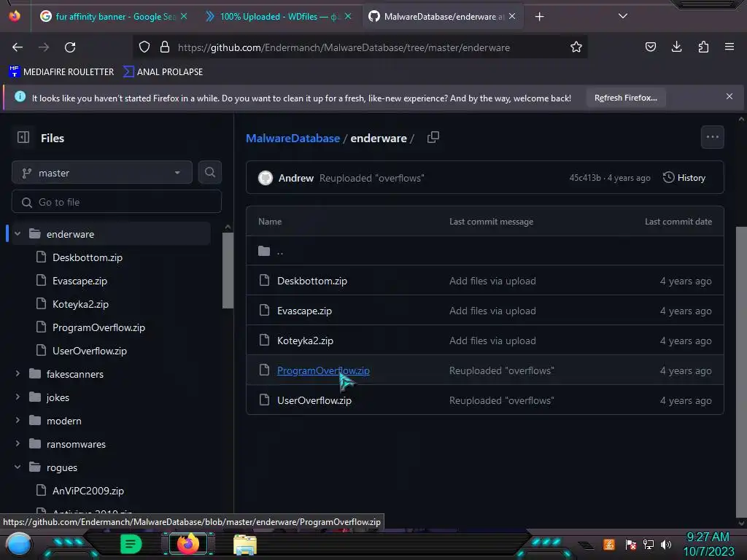Select ProgramOverflow.zip in the file tree
The height and width of the screenshot is (560, 747).
click(x=98, y=327)
